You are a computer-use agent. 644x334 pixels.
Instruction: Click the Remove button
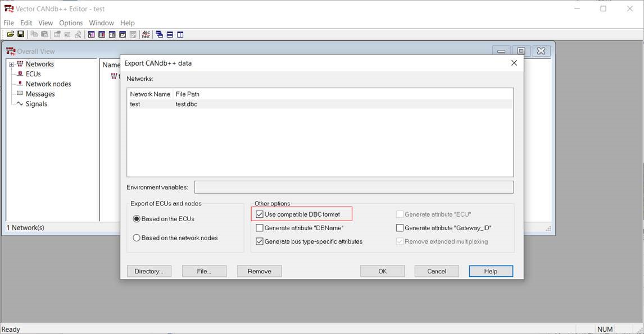tap(259, 271)
